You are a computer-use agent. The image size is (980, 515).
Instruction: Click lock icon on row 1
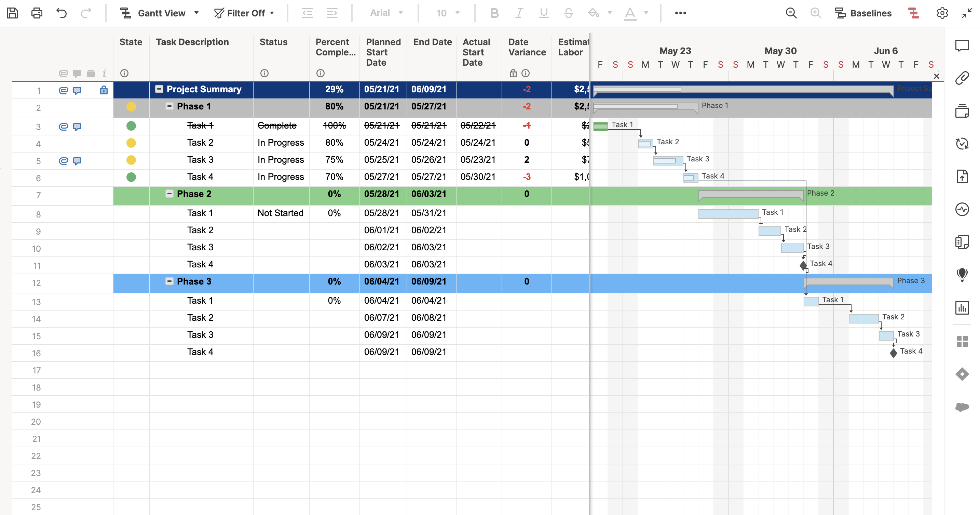pos(104,90)
